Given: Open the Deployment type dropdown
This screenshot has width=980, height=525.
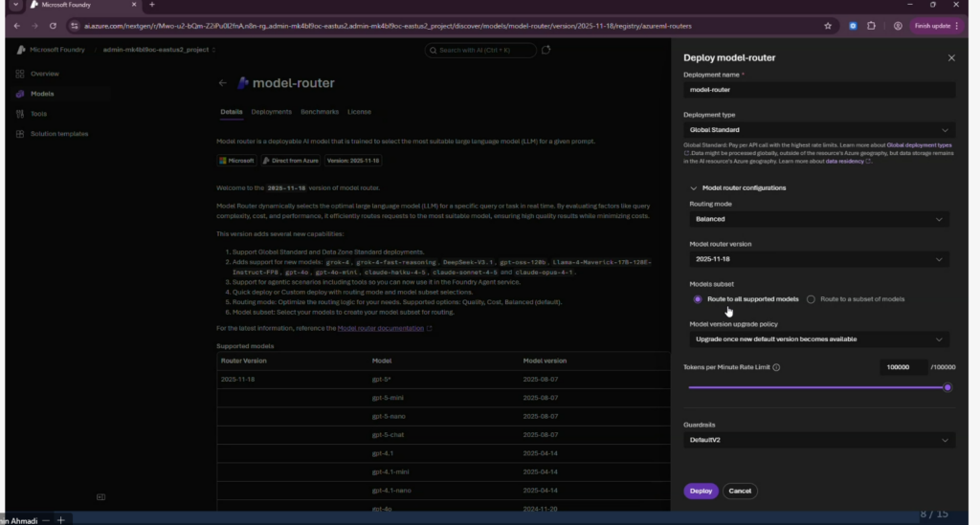Looking at the screenshot, I should pos(819,129).
